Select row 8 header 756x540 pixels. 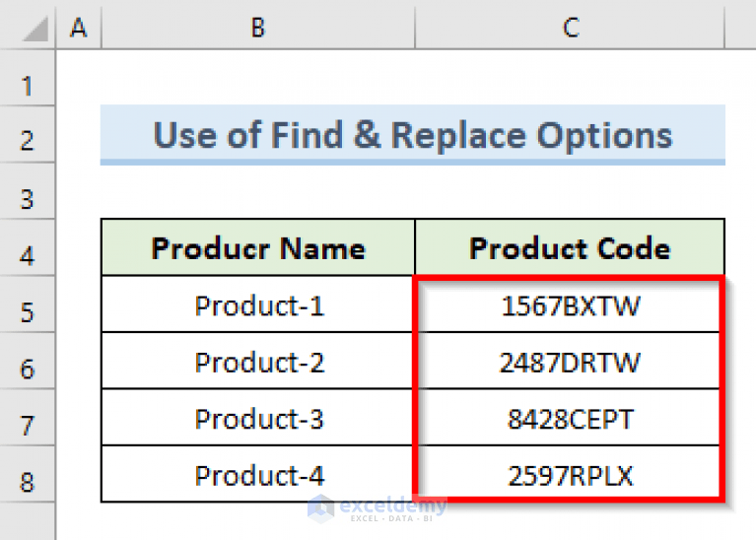(28, 474)
